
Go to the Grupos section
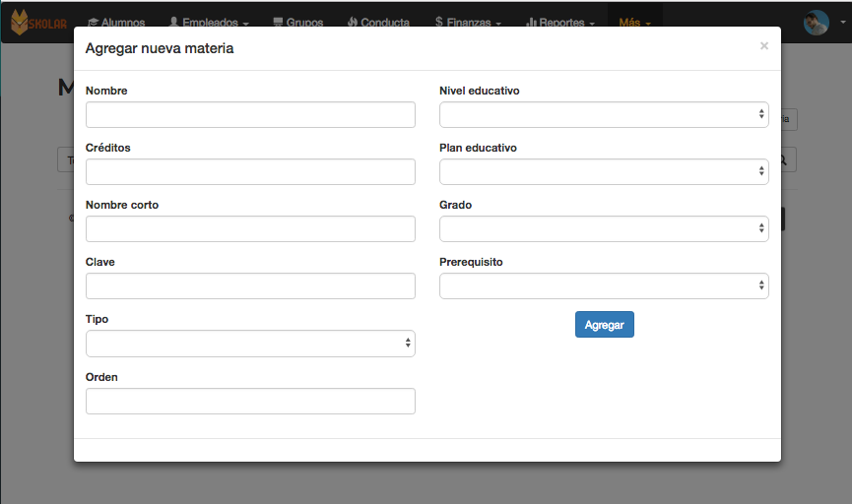[297, 23]
